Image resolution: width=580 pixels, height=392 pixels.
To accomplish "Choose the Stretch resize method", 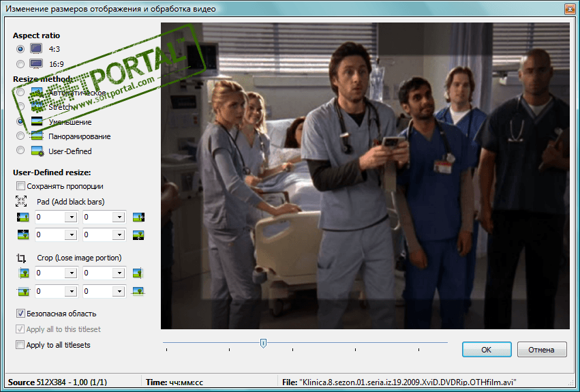I will click(x=20, y=107).
